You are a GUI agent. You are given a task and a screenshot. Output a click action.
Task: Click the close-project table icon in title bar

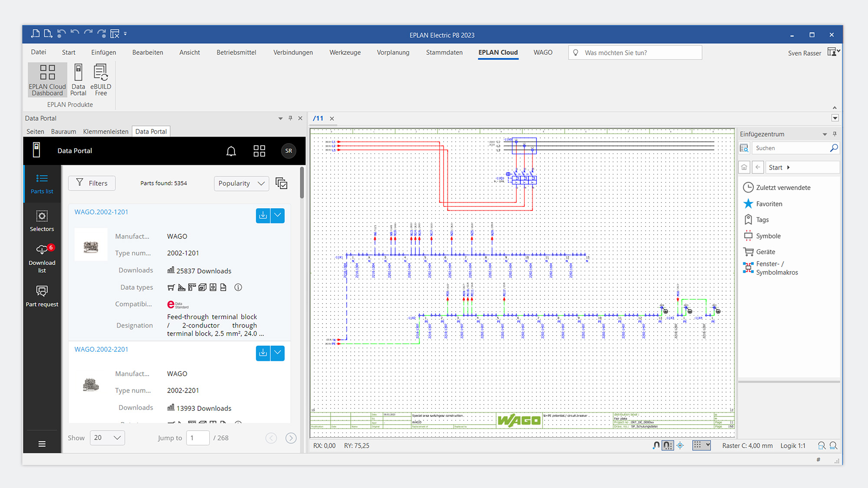(x=115, y=34)
